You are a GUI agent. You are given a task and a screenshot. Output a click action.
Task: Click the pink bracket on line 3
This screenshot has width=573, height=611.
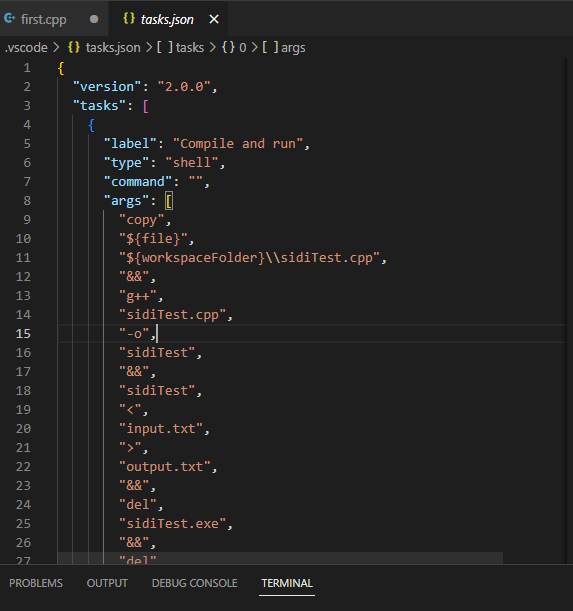click(x=146, y=106)
